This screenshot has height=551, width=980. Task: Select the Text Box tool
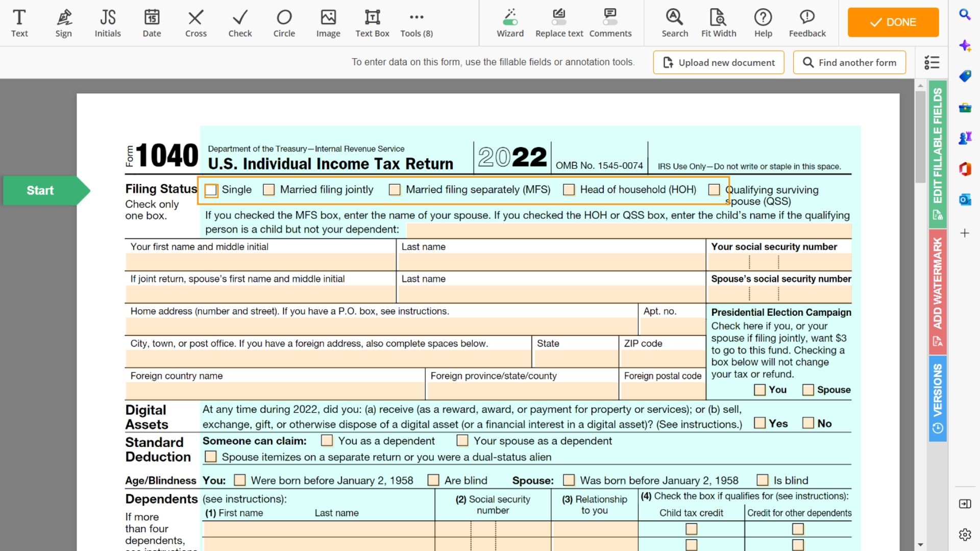tap(372, 22)
